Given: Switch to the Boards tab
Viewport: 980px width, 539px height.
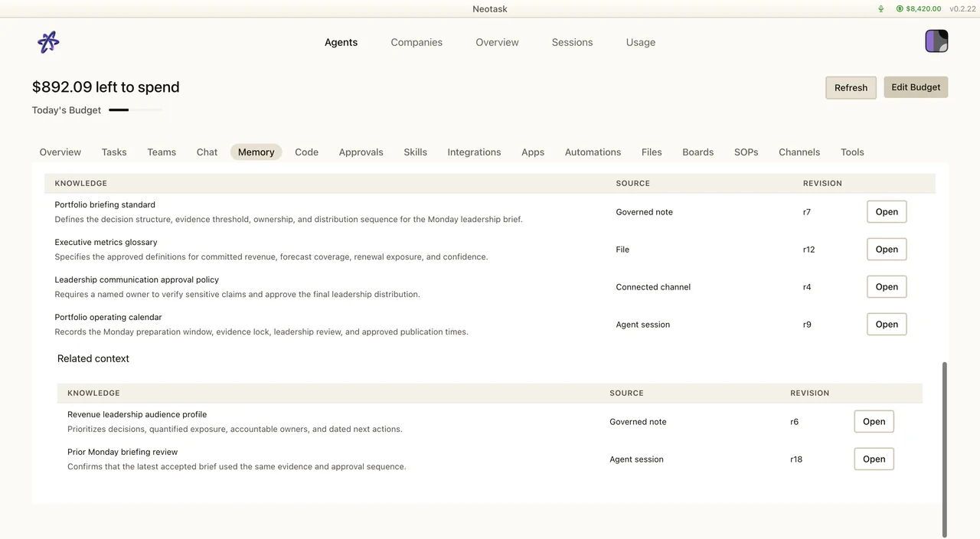Looking at the screenshot, I should click(697, 152).
